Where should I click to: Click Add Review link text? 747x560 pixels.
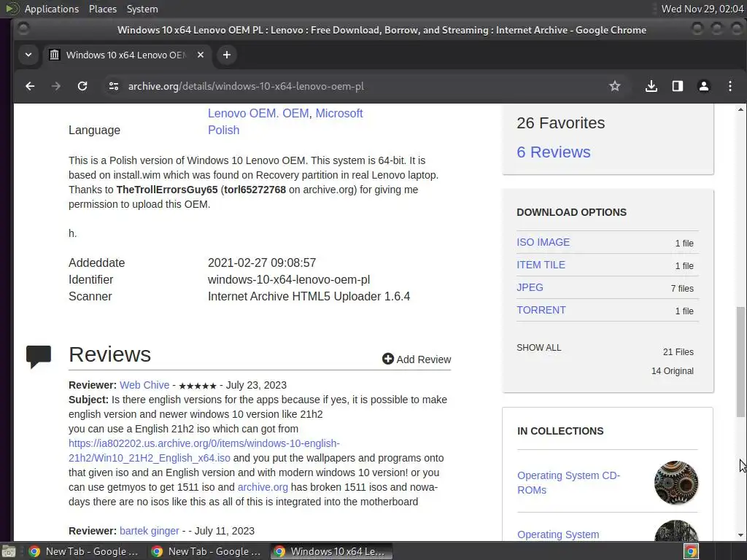point(424,359)
